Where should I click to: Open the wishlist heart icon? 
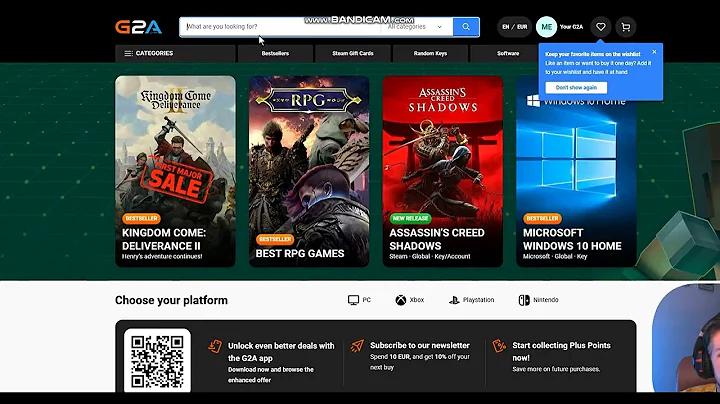point(601,27)
